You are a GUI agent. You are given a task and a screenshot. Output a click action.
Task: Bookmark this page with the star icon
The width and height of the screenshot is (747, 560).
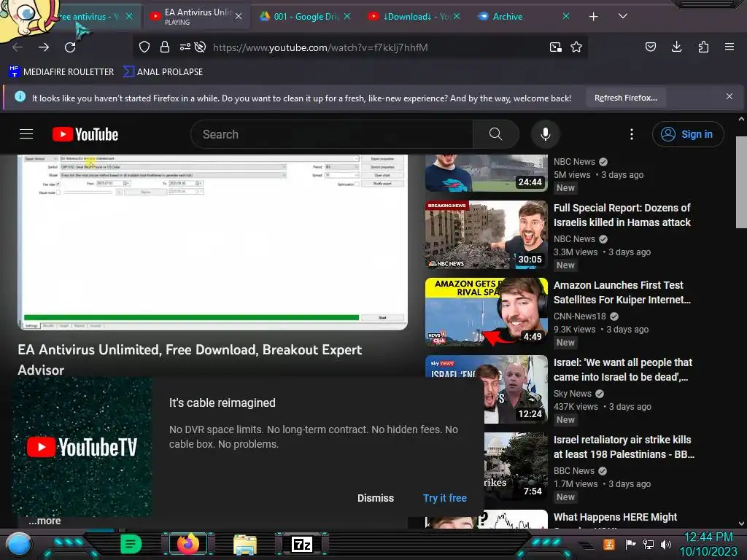point(576,47)
